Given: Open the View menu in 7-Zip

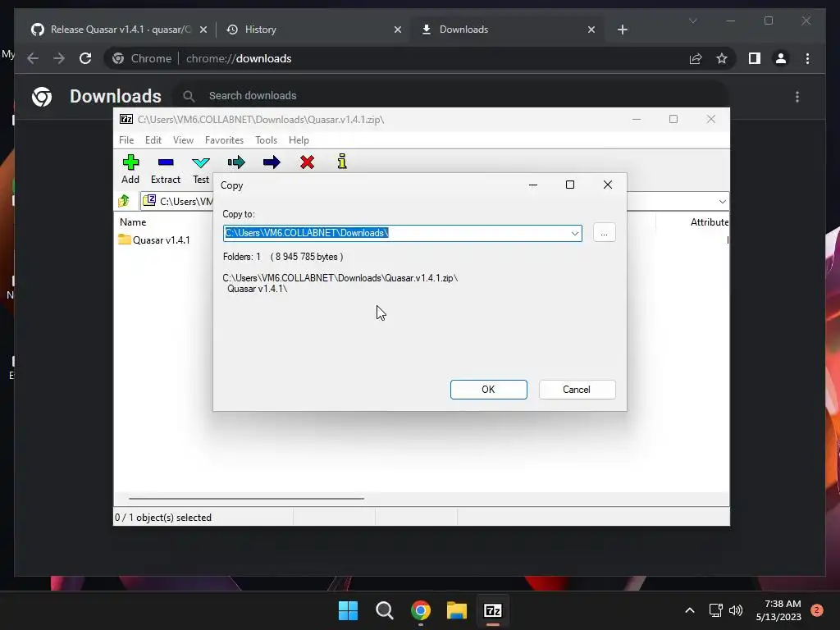Looking at the screenshot, I should (x=183, y=139).
